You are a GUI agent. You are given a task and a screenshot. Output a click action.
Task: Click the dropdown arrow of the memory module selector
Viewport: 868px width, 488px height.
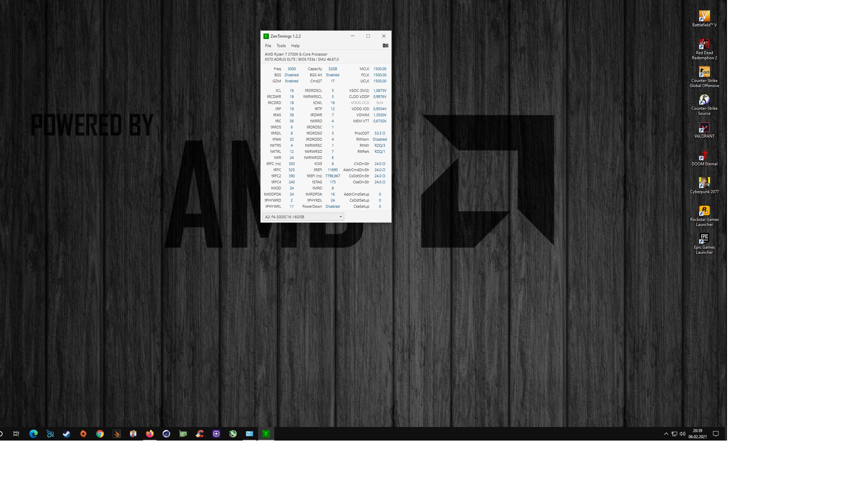tap(340, 217)
